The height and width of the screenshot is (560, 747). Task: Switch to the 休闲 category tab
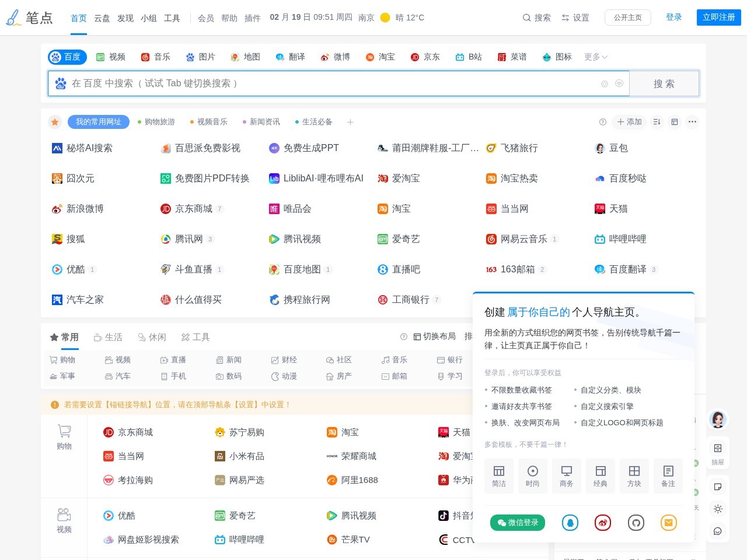tap(153, 337)
